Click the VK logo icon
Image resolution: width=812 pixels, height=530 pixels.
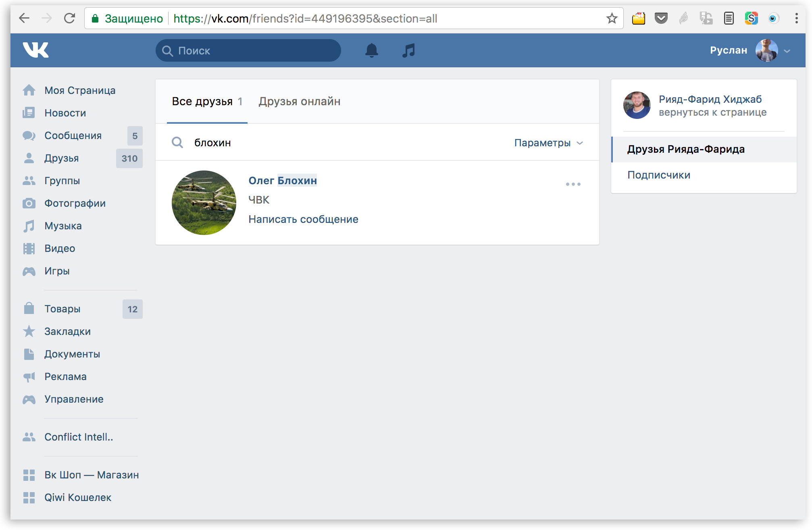pyautogui.click(x=35, y=50)
